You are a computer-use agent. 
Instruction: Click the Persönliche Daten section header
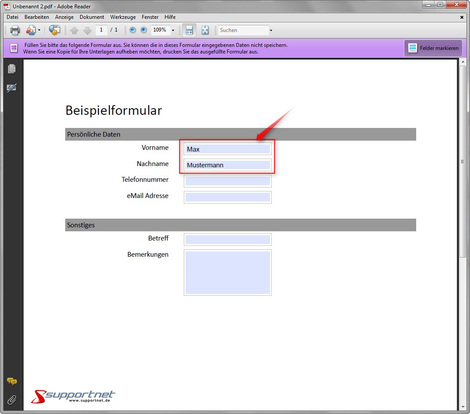coord(240,134)
